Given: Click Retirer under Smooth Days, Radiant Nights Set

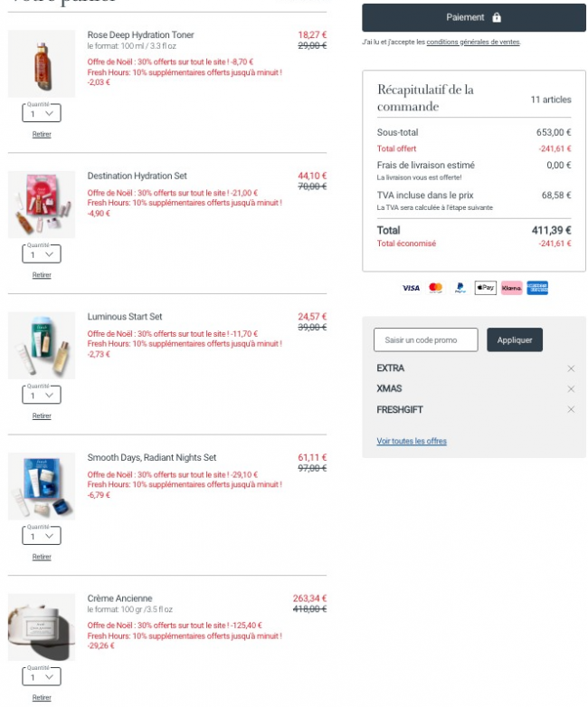Looking at the screenshot, I should [42, 557].
